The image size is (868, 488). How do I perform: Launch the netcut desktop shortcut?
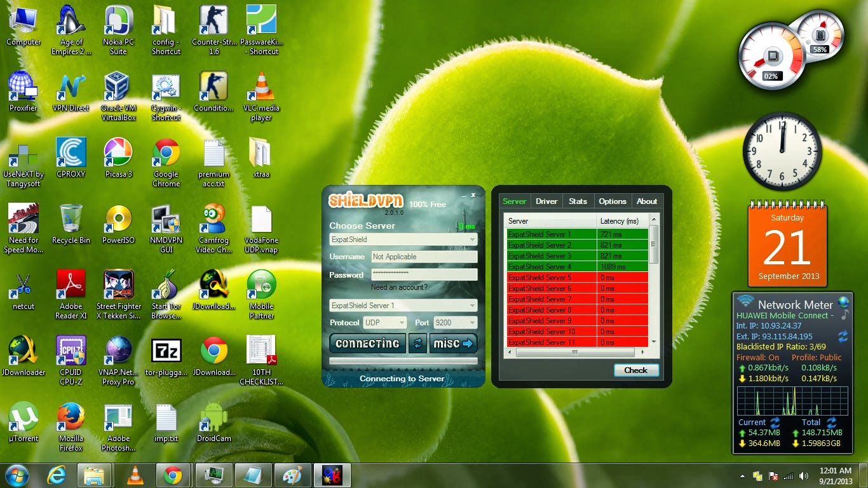[24, 290]
